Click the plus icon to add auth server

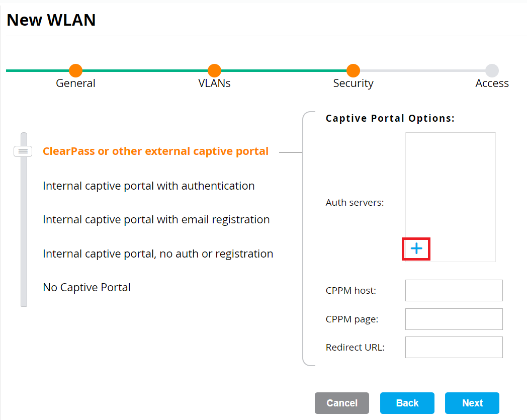pos(416,248)
